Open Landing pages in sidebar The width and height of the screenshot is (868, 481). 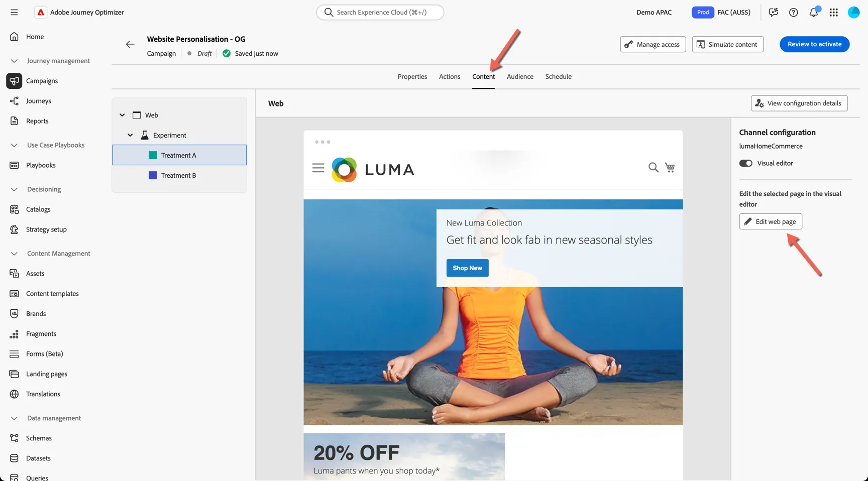pyautogui.click(x=47, y=374)
